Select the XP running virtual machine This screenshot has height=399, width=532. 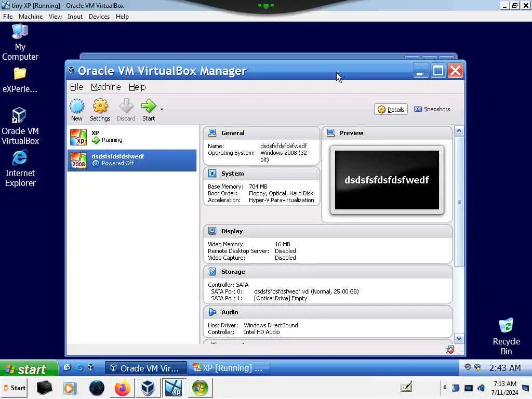[x=131, y=137]
